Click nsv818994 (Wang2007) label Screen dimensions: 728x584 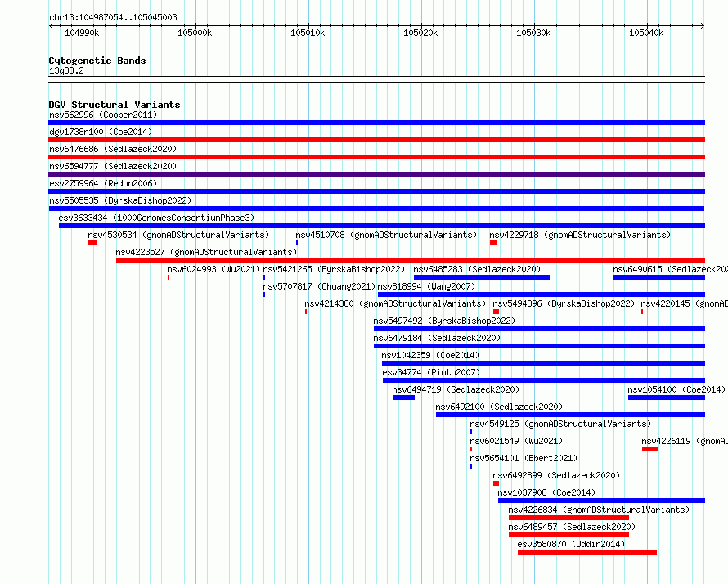pos(426,286)
